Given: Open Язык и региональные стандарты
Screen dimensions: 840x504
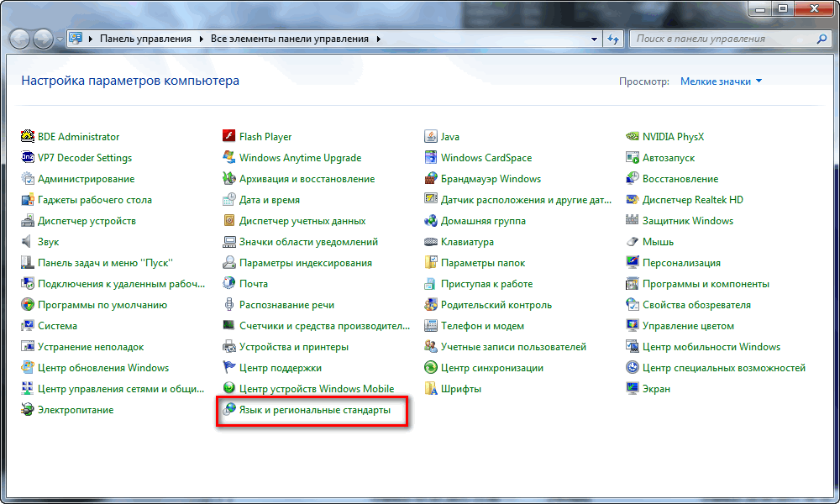Looking at the screenshot, I should [x=314, y=410].
